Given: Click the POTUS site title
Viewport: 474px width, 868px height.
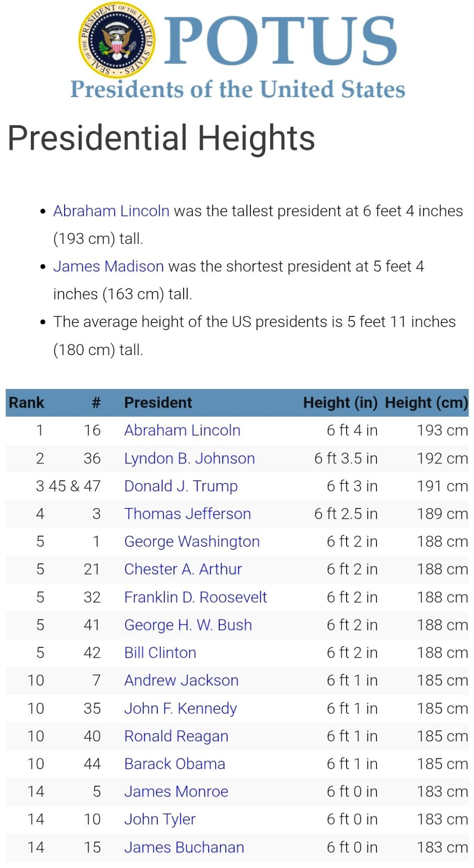Looking at the screenshot, I should [x=281, y=41].
